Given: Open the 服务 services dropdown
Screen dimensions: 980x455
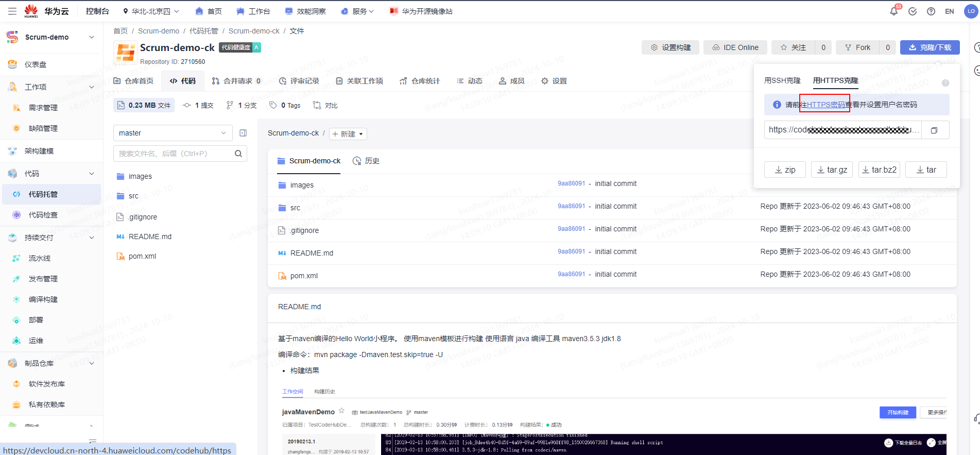Looking at the screenshot, I should 357,11.
